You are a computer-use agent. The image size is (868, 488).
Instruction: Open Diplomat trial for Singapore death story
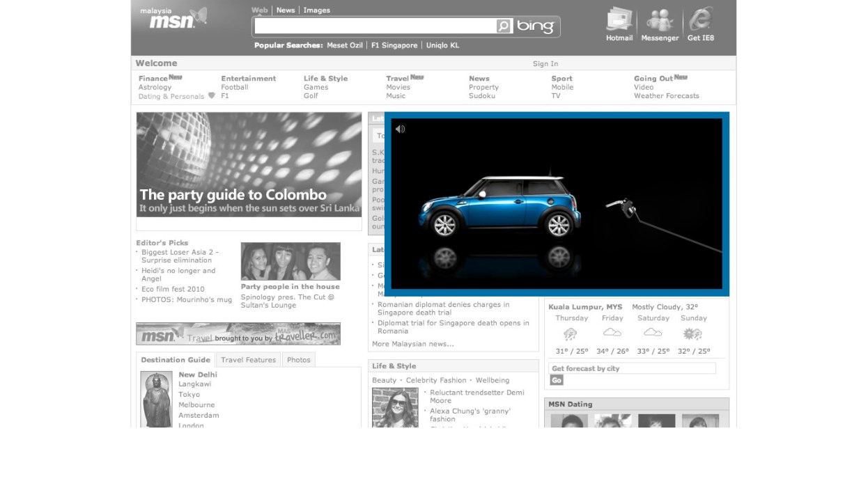(x=454, y=327)
